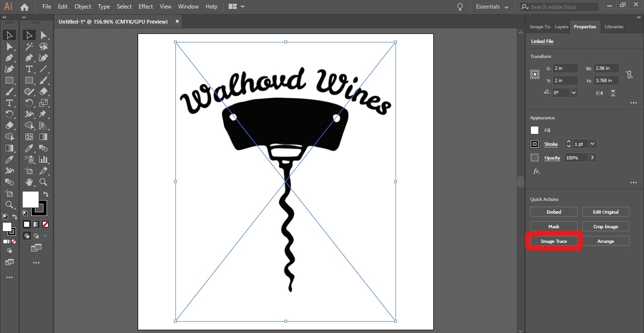This screenshot has width=644, height=333.
Task: Open the rotation angle dropdown
Action: pyautogui.click(x=574, y=93)
